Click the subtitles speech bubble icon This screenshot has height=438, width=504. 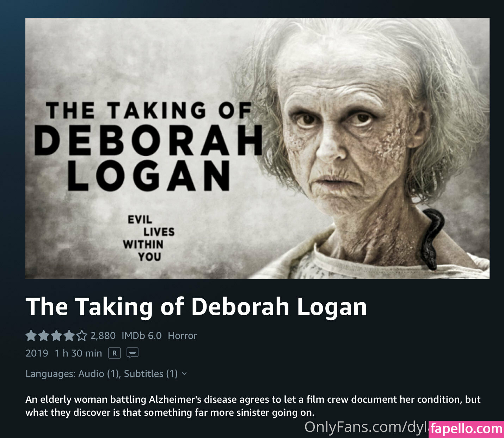(x=133, y=353)
